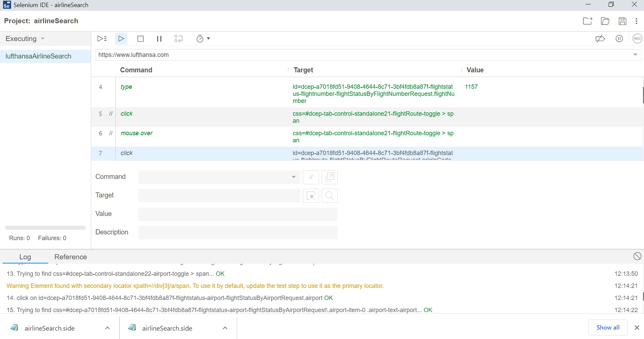Switch to the Log tab
The height and width of the screenshot is (339, 644).
(x=25, y=257)
